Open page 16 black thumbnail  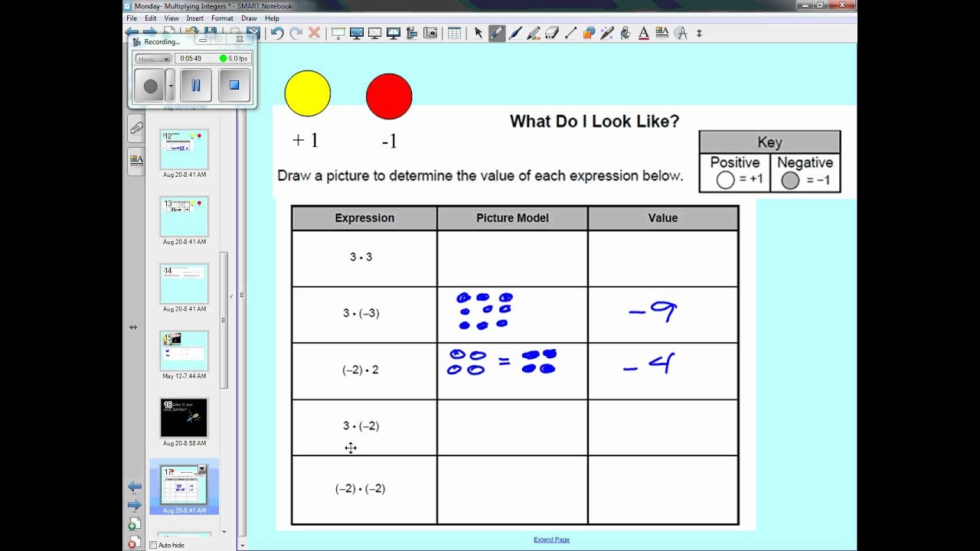click(x=184, y=418)
